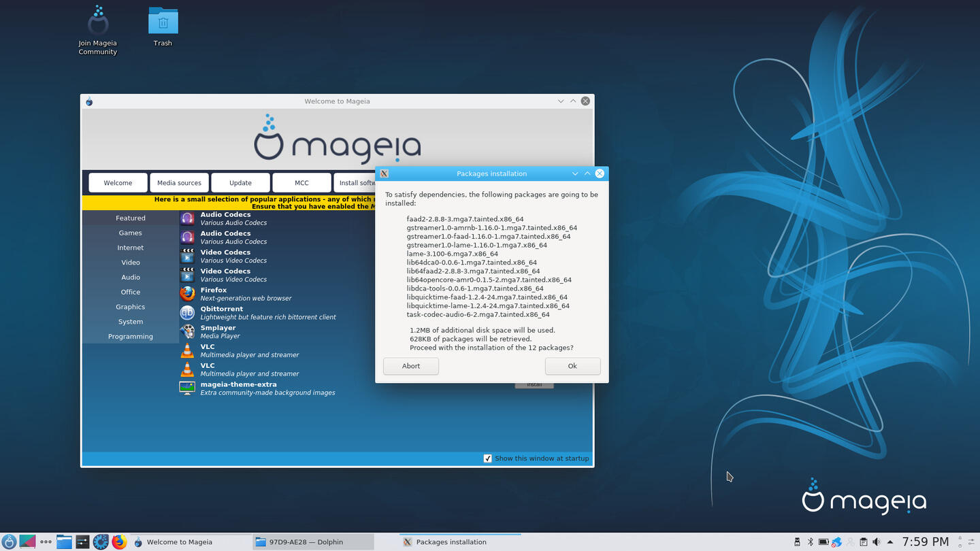
Task: Click the Packages installation taskbar entry
Action: (460, 542)
